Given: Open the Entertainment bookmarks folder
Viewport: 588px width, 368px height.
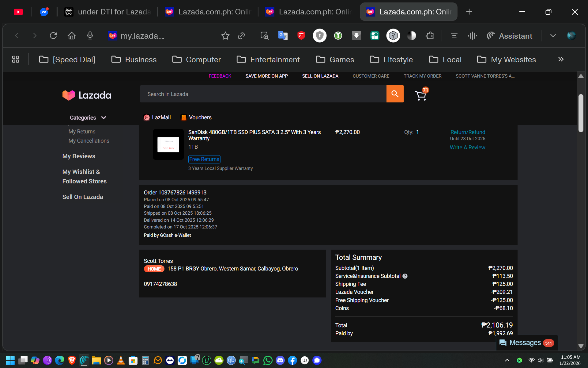Looking at the screenshot, I should 268,59.
